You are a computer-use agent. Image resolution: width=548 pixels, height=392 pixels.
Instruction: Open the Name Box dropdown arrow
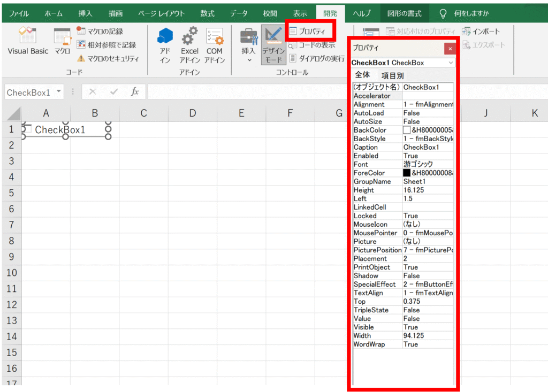coord(58,92)
